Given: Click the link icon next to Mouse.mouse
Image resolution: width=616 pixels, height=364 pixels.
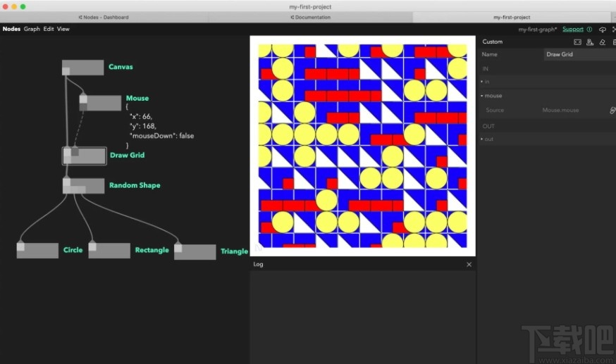Looking at the screenshot, I should (612, 111).
